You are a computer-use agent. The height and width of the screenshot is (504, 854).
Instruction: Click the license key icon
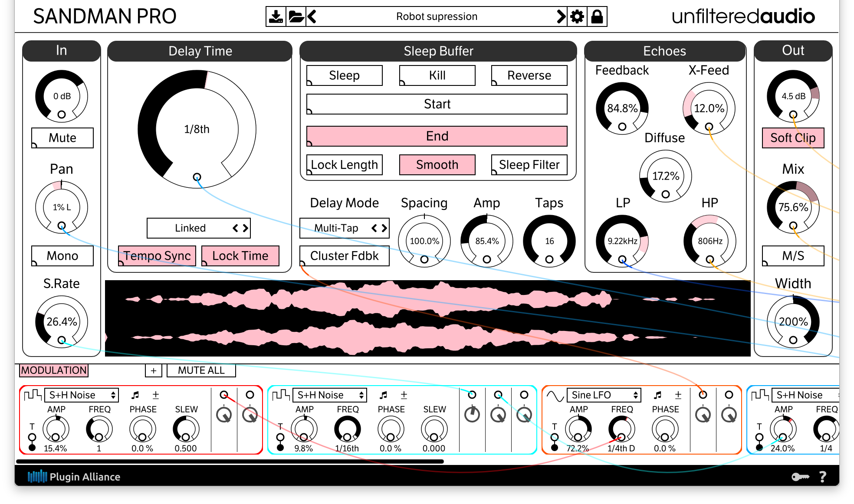(800, 477)
